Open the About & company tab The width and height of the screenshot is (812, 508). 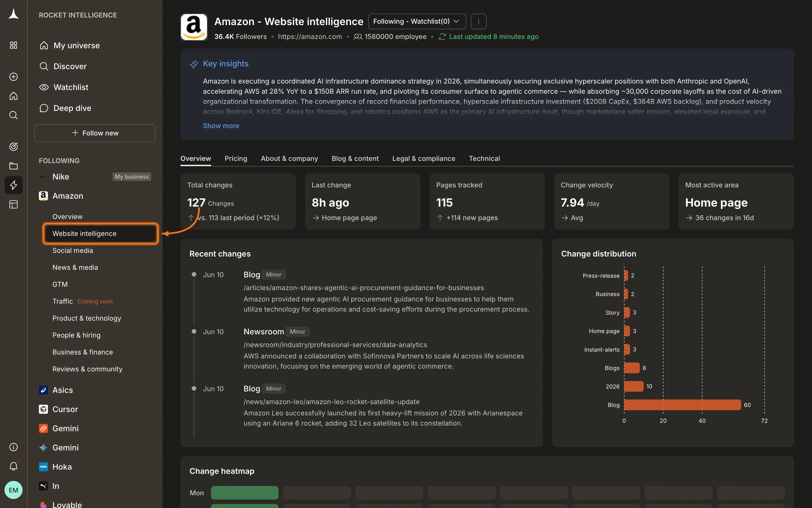(x=289, y=159)
